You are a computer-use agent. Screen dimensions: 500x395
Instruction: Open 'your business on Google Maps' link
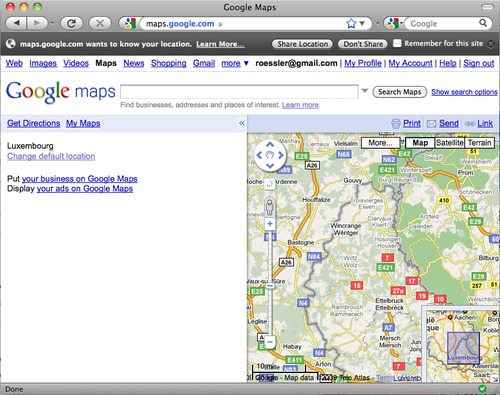pos(80,179)
